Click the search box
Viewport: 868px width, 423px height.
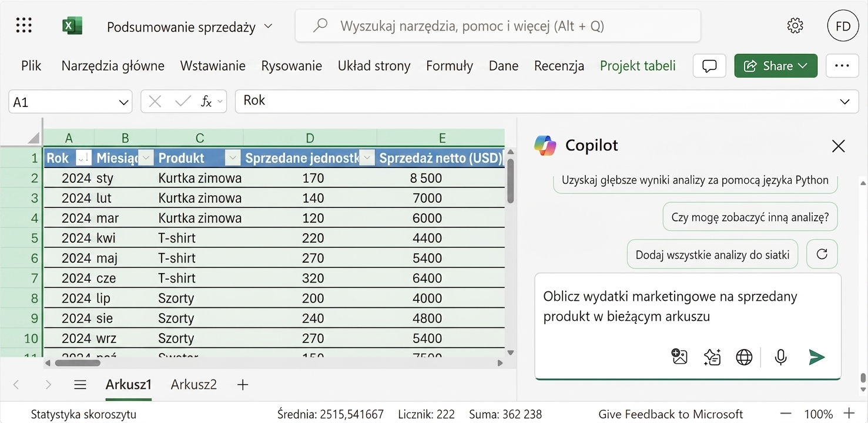(x=498, y=26)
